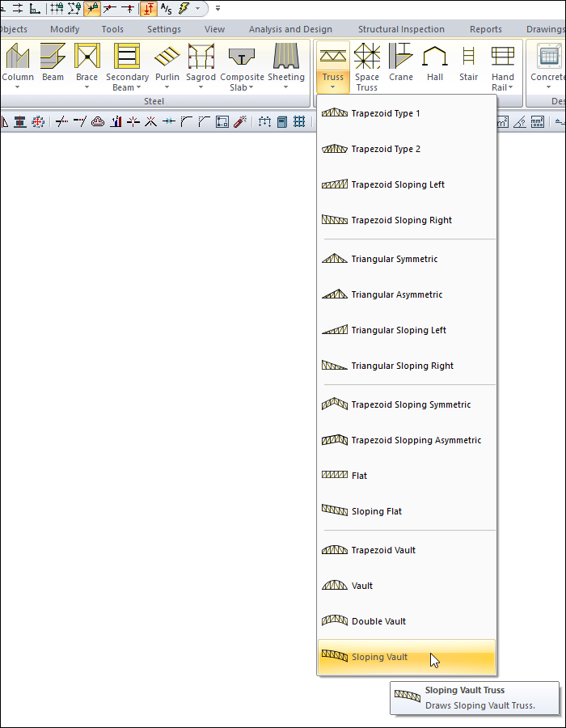Screen dimensions: 566x728
Task: Open the Modify ribbon tab
Action: (x=65, y=29)
